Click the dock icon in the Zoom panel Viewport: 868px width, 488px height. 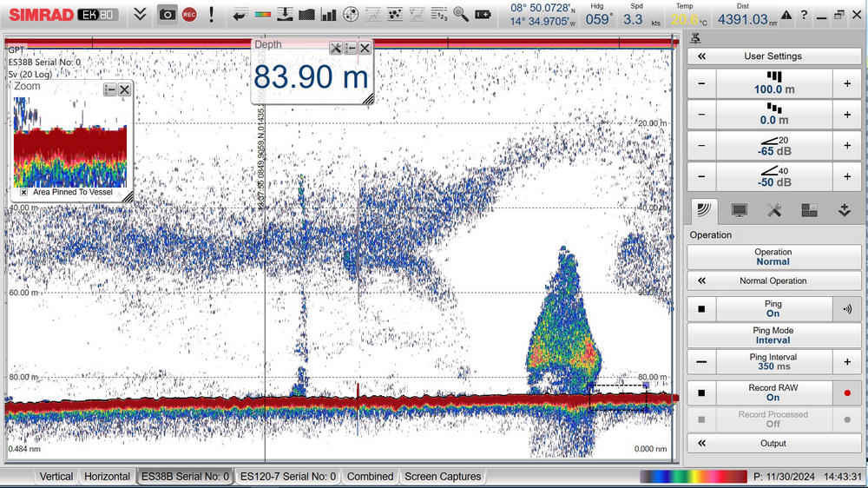109,89
